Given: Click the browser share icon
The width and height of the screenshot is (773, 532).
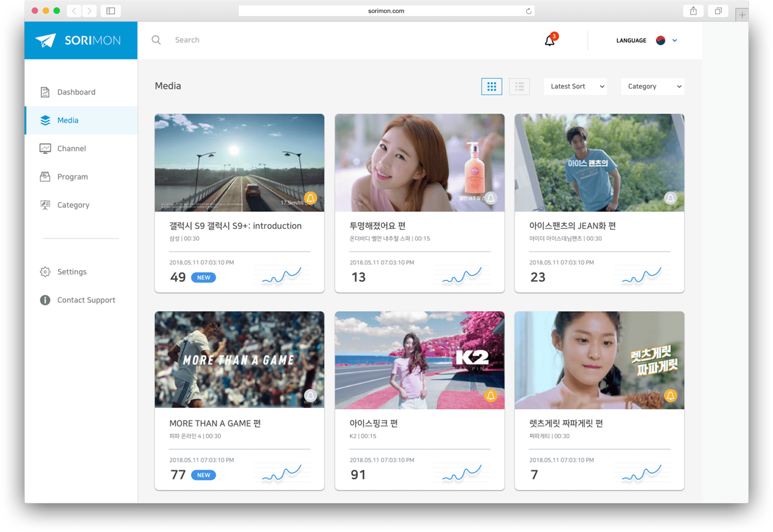Looking at the screenshot, I should click(693, 11).
